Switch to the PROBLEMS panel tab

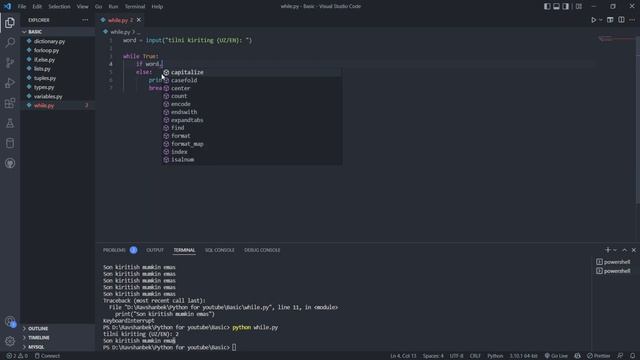[x=114, y=250]
